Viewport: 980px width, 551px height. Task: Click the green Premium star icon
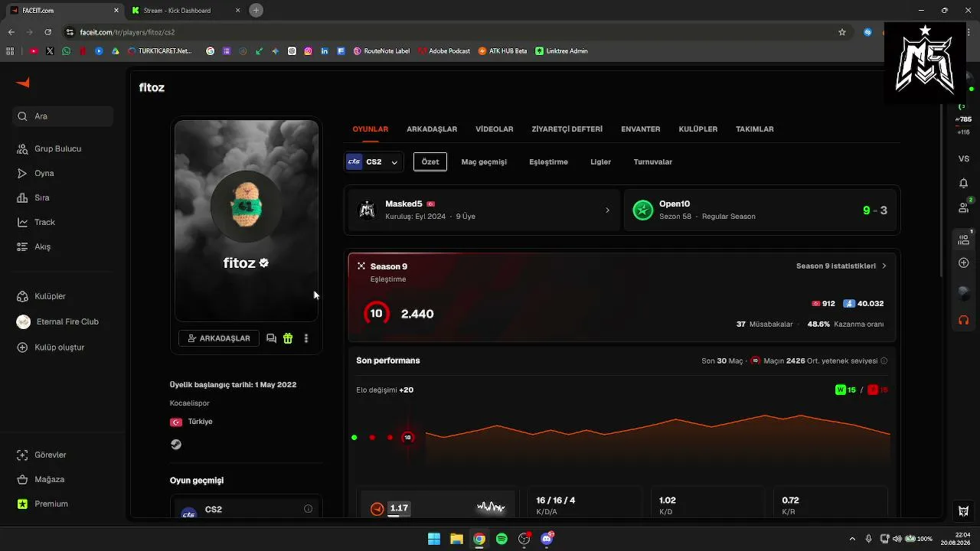pos(23,504)
